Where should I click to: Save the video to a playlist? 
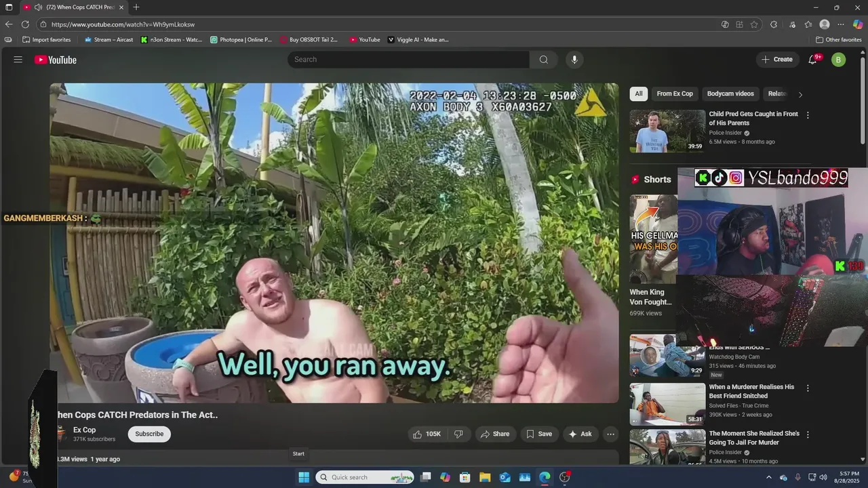pos(539,434)
